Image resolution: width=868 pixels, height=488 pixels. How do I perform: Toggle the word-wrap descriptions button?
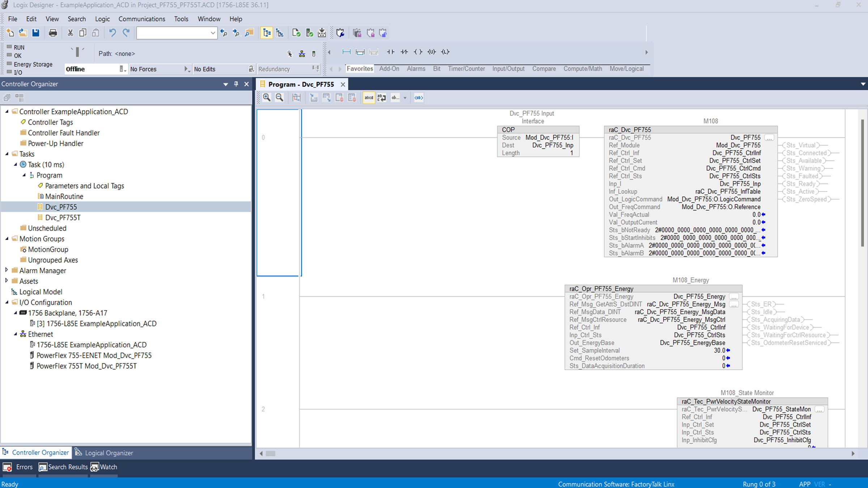pos(382,98)
